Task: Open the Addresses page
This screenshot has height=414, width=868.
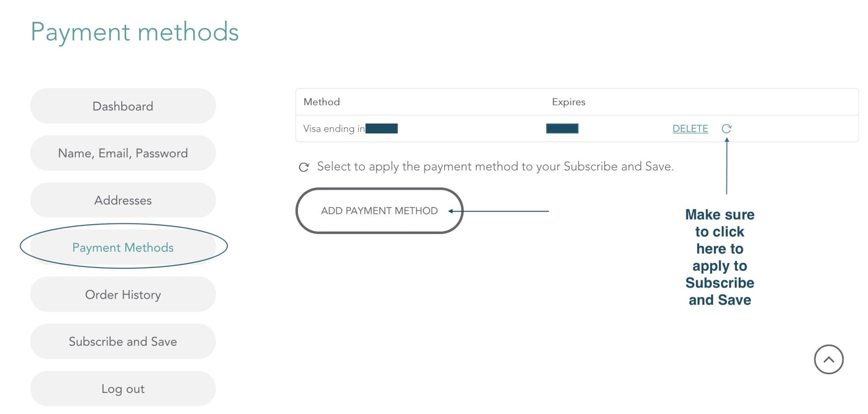Action: pyautogui.click(x=123, y=200)
